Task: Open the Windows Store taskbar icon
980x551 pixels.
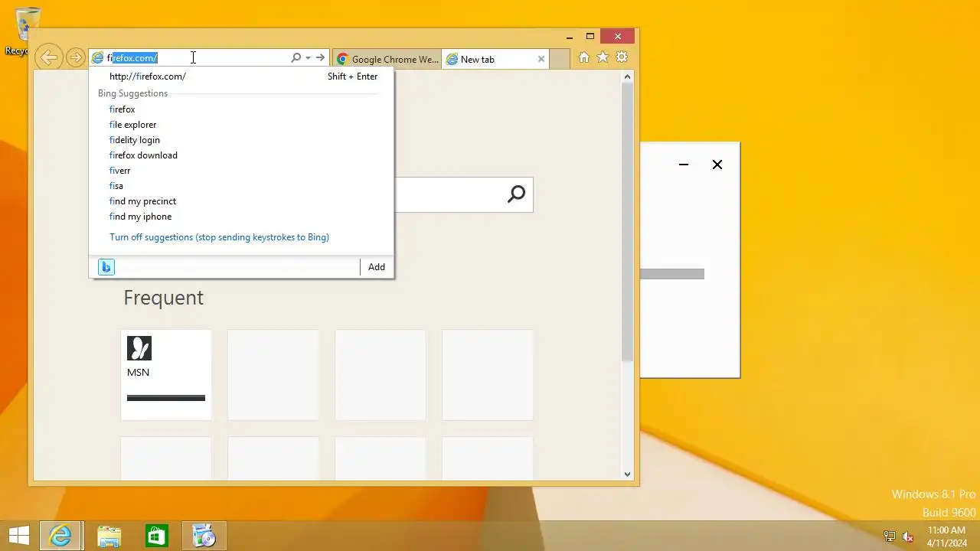Action: coord(157,536)
